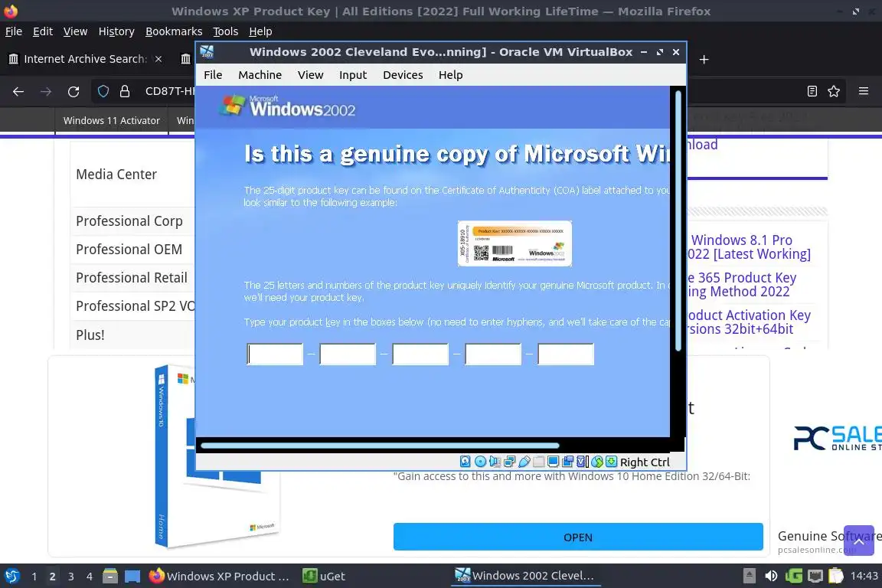Open VirtualBox Input menu
Viewport: 882px width, 588px height.
coord(353,75)
